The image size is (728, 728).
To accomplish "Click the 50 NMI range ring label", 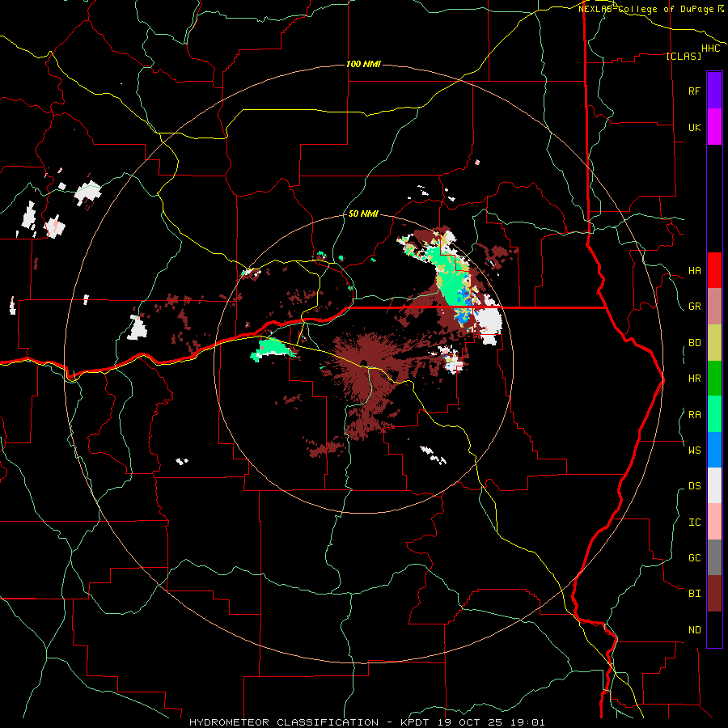I will [x=363, y=214].
